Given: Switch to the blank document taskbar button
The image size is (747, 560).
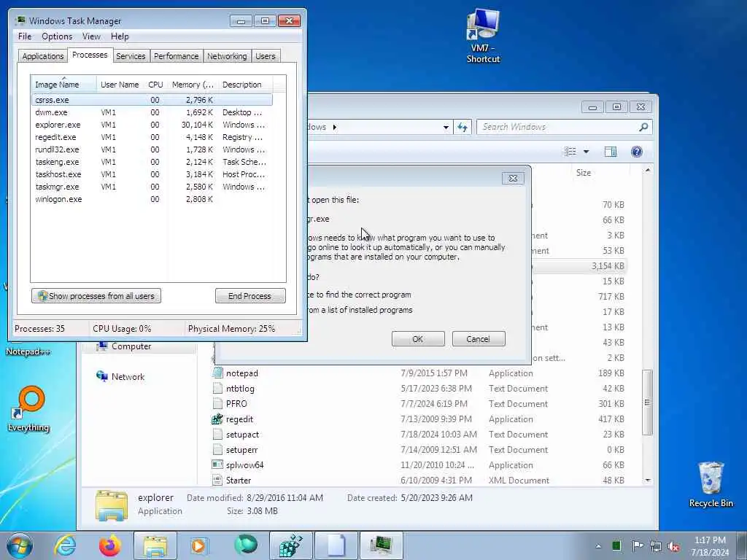Looking at the screenshot, I should [336, 545].
